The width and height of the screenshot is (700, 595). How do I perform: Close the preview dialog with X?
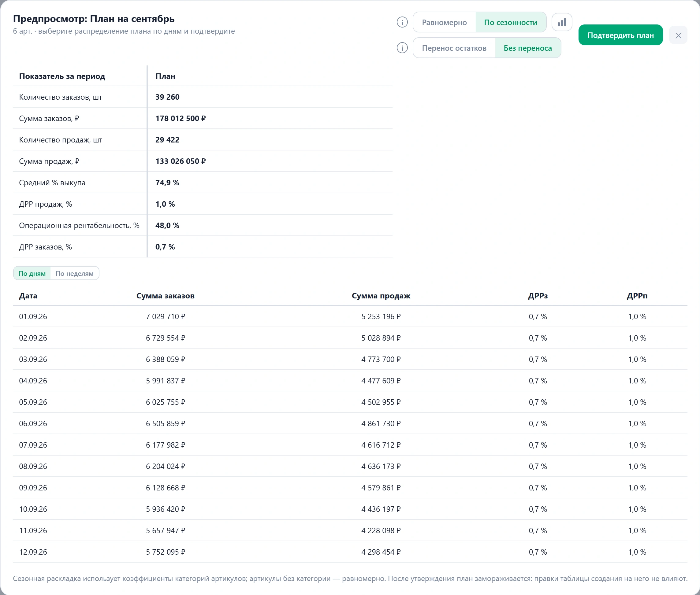coord(678,35)
